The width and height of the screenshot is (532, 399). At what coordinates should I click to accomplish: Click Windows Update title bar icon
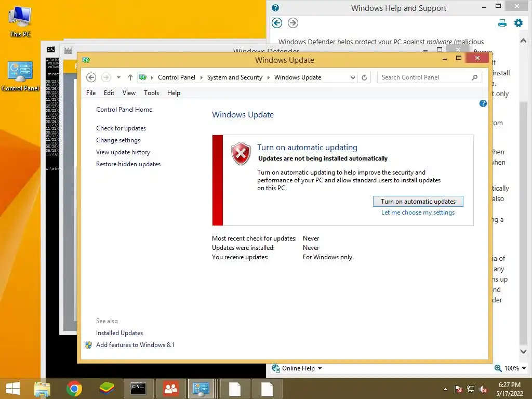tap(86, 60)
